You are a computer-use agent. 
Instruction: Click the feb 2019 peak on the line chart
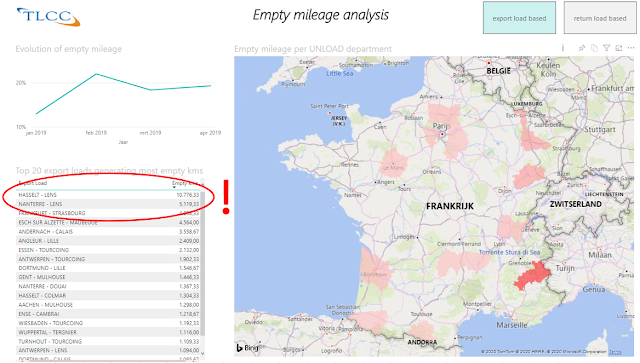(96, 74)
